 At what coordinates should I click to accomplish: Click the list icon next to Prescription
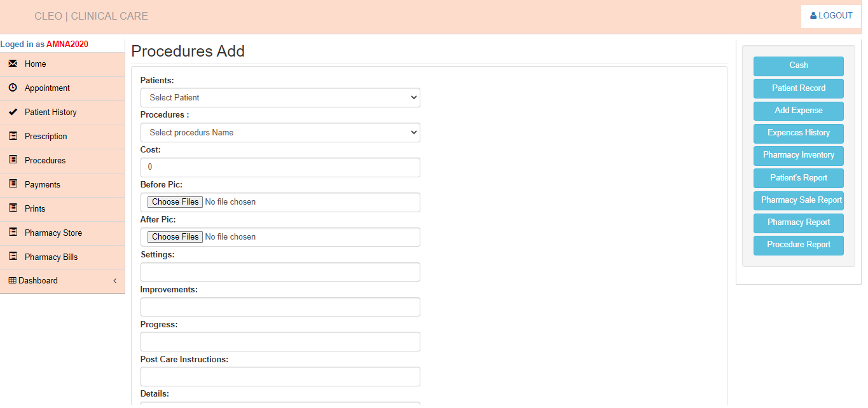tap(13, 136)
